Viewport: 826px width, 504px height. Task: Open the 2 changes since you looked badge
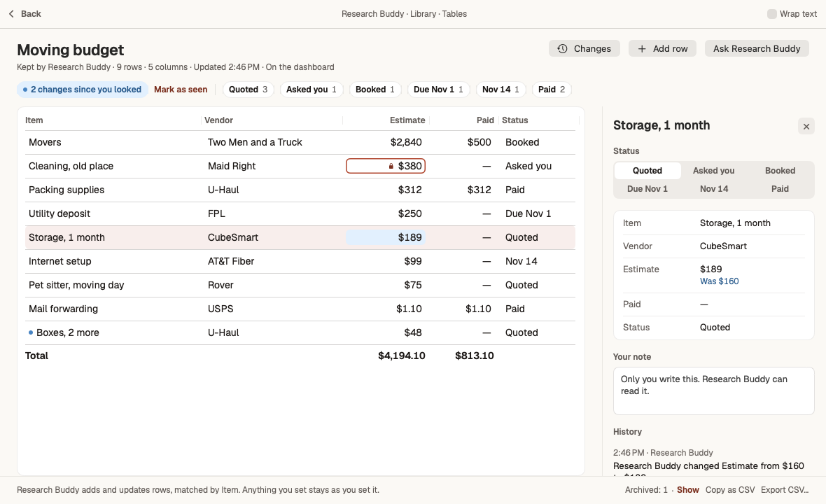click(83, 90)
